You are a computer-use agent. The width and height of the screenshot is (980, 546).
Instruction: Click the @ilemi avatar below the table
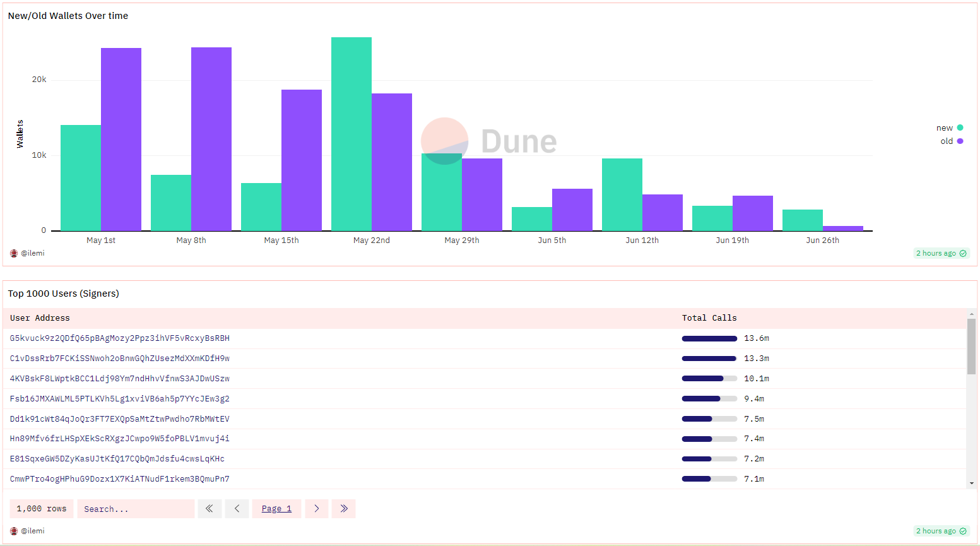(x=13, y=530)
